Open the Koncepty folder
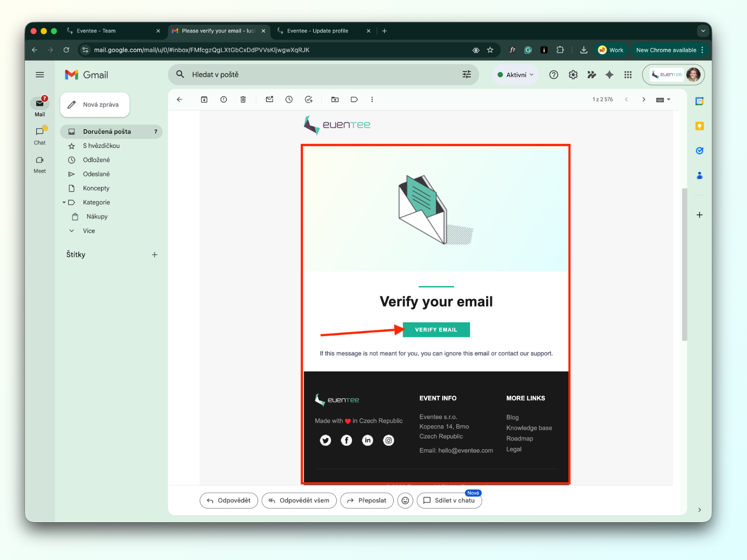Screen dimensions: 747x560 click(111, 189)
